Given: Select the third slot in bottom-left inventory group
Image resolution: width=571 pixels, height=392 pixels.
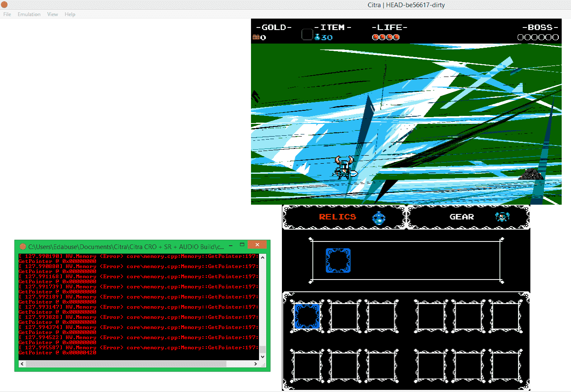Looking at the screenshot, I should [x=381, y=365].
